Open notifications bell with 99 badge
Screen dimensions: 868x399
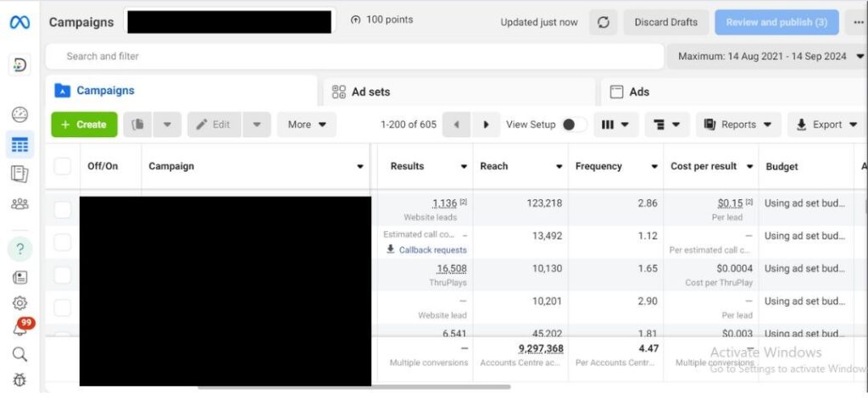coord(19,330)
